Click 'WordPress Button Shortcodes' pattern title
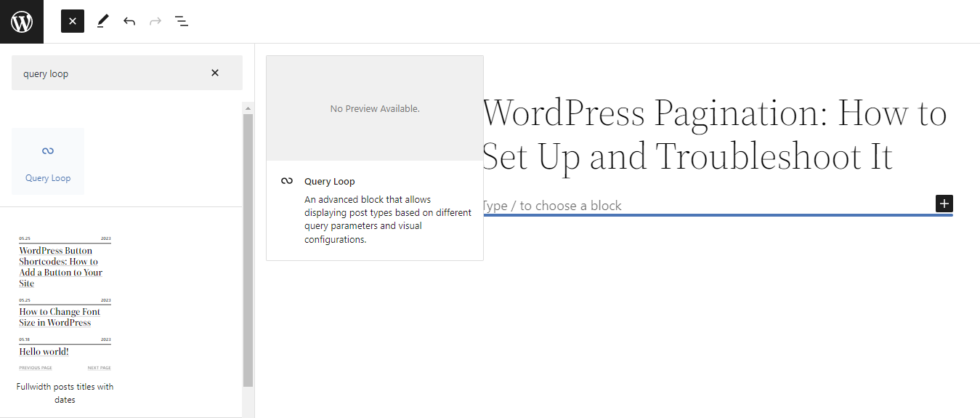 [61, 267]
